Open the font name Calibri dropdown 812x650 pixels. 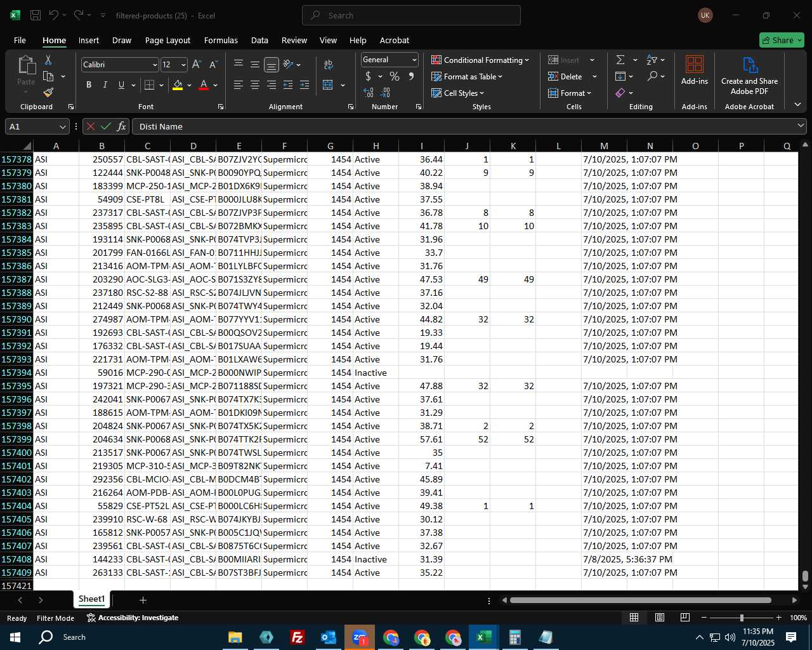point(154,65)
